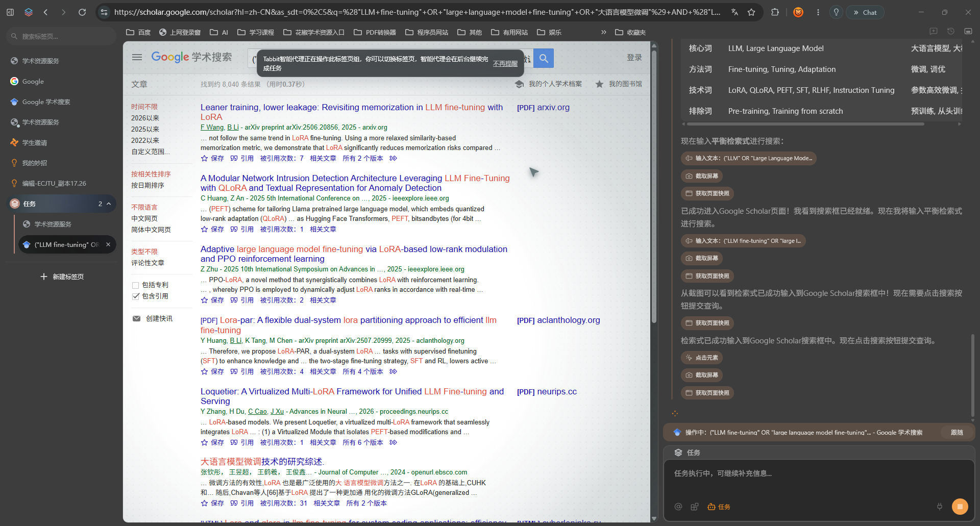The image size is (980, 526).
Task: Switch to Google 学术搜索 sidebar tab
Action: [x=61, y=102]
